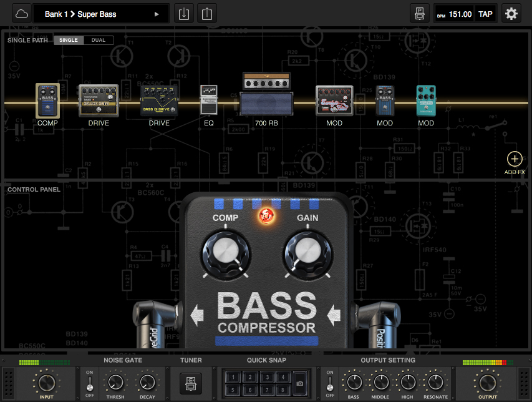
Task: Switch to the DUAL path tab
Action: (98, 40)
